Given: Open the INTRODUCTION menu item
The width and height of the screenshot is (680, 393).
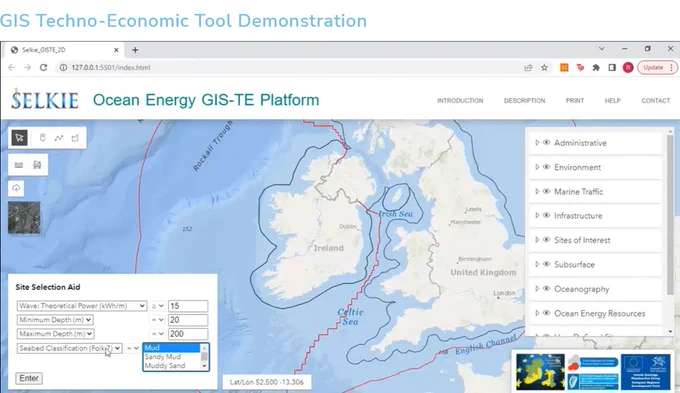Looking at the screenshot, I should (460, 101).
